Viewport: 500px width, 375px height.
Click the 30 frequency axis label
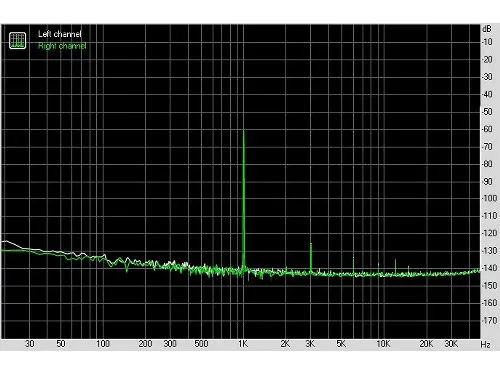tap(30, 344)
